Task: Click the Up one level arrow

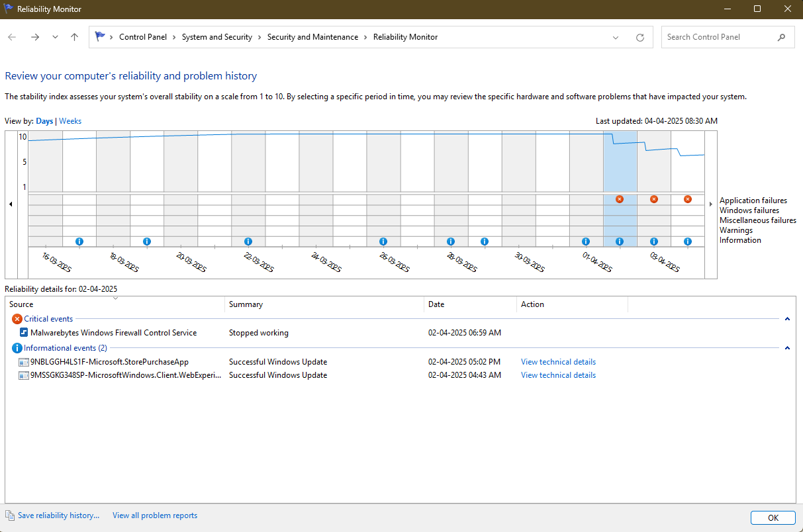Action: (74, 38)
